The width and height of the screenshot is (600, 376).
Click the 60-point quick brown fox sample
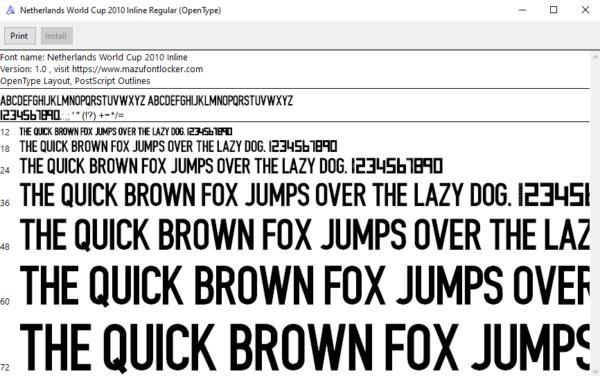(305, 286)
